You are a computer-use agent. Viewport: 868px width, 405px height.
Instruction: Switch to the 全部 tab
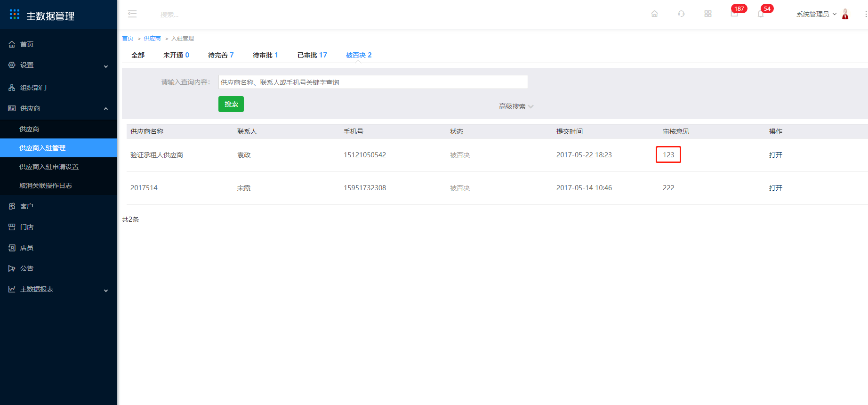point(138,55)
